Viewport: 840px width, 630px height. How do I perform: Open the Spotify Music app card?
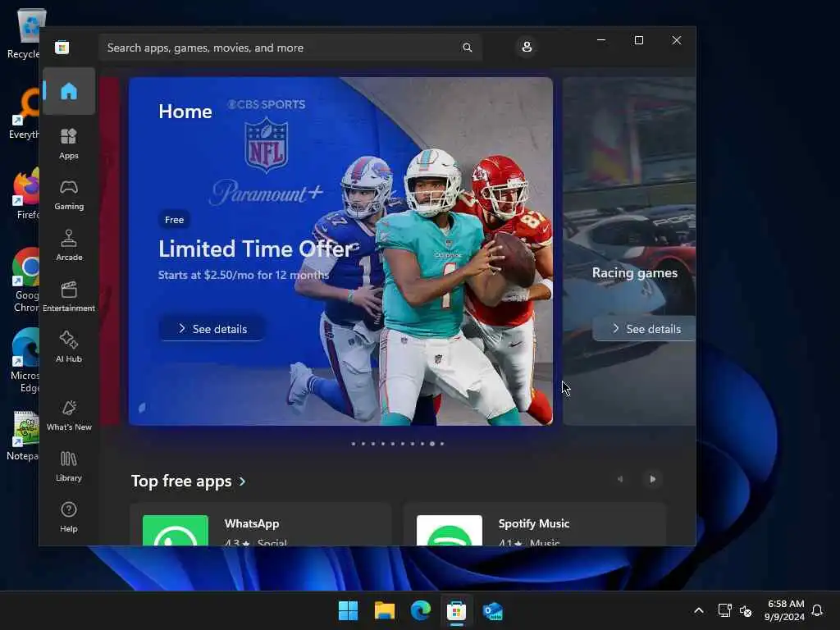(x=535, y=525)
